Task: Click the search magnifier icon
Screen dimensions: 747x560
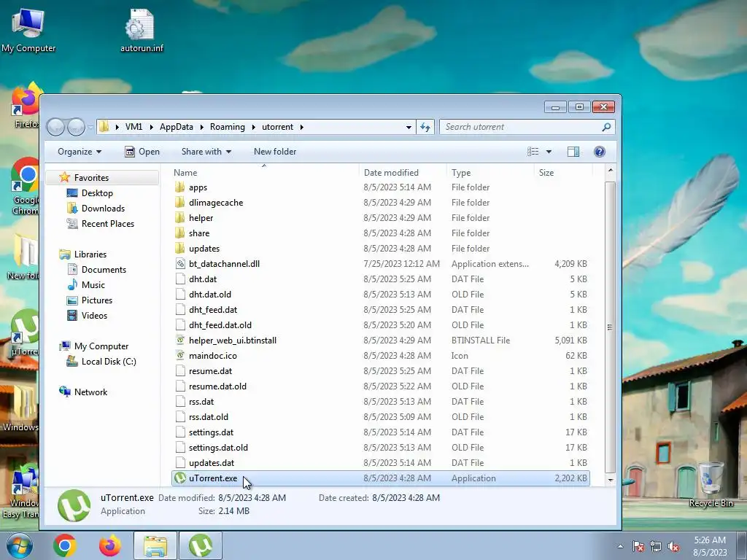Action: point(606,127)
